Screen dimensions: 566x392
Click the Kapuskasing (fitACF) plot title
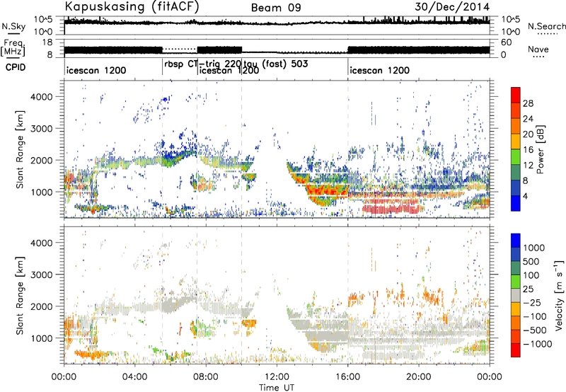click(132, 6)
